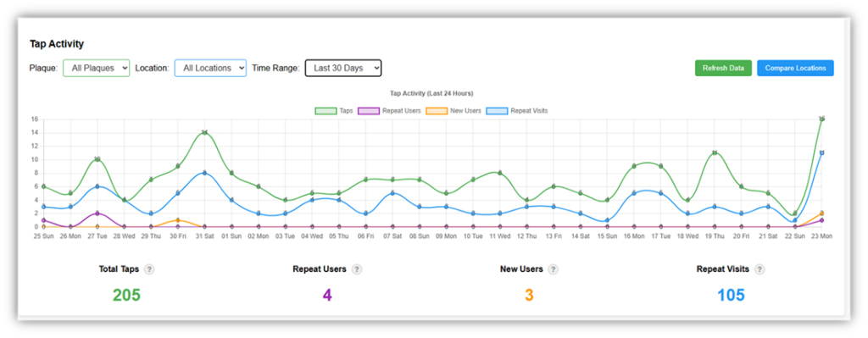Click the Repeat Visits stat label
Image resolution: width=868 pixels, height=338 pixels.
723,269
